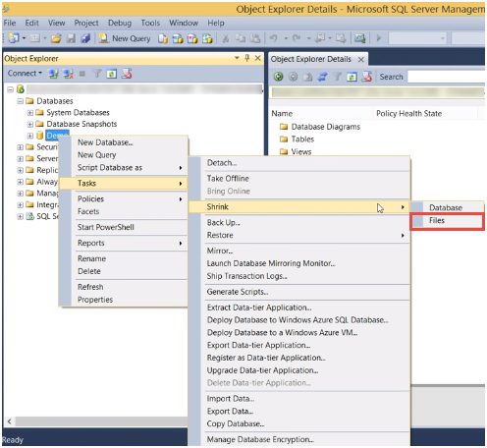
Task: Open Object Explorer window position dropdown arrow
Action: pyautogui.click(x=237, y=58)
